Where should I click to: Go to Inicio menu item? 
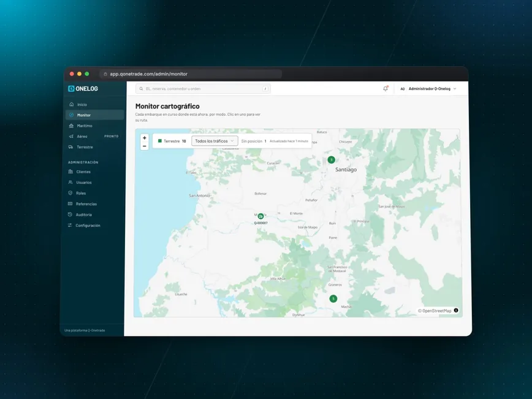(94, 104)
